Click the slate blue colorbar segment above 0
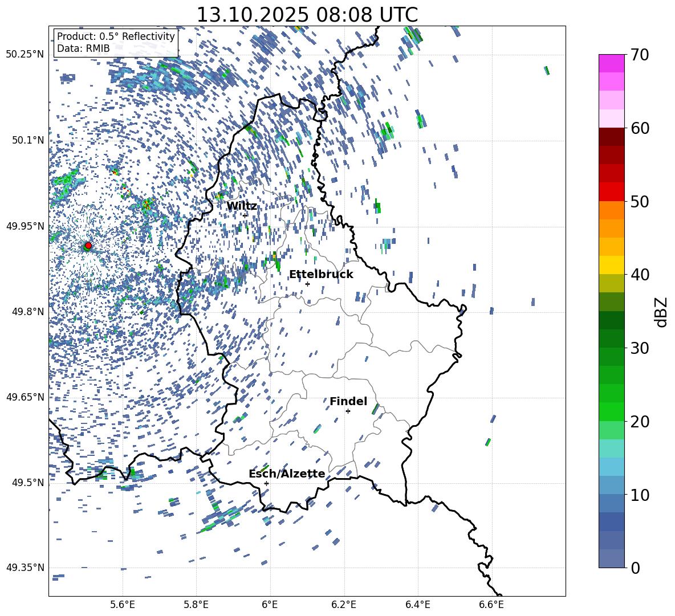 click(x=611, y=558)
